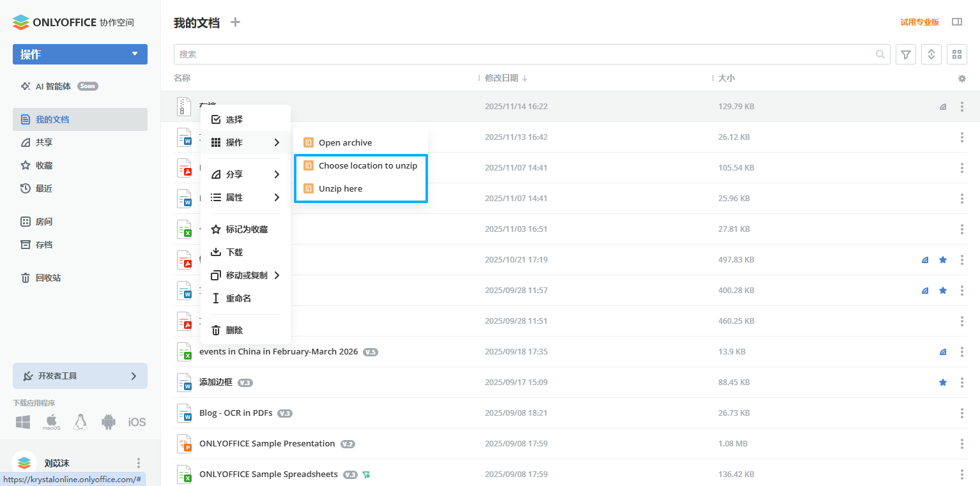Switch to tile view using the grid icon
The width and height of the screenshot is (980, 486).
[956, 54]
